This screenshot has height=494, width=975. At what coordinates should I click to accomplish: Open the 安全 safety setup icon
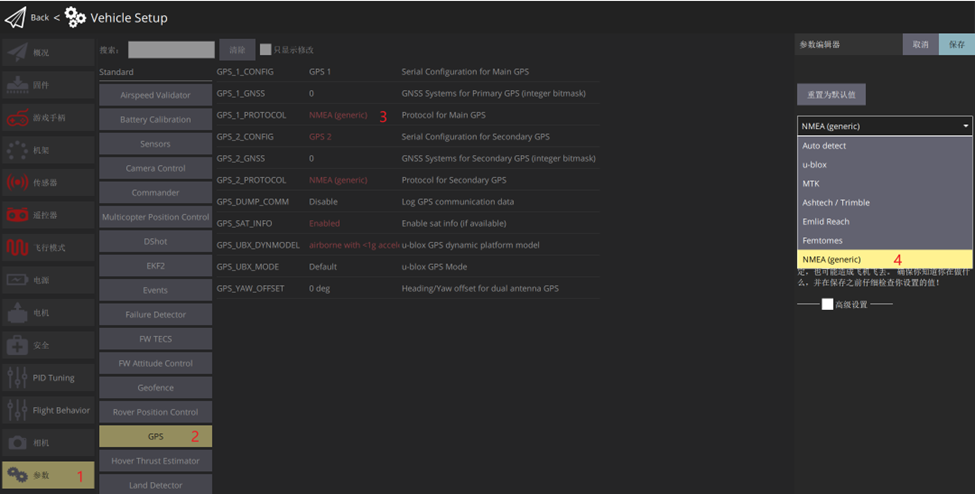(17, 345)
